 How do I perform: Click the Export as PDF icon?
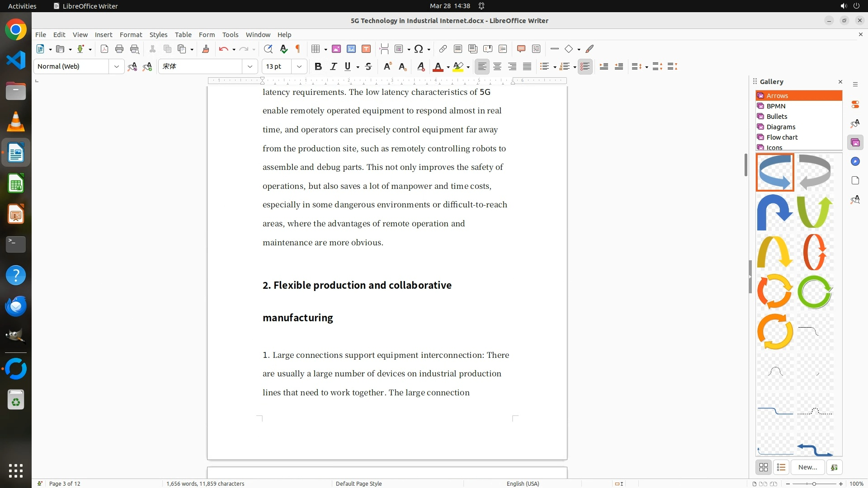tap(104, 49)
